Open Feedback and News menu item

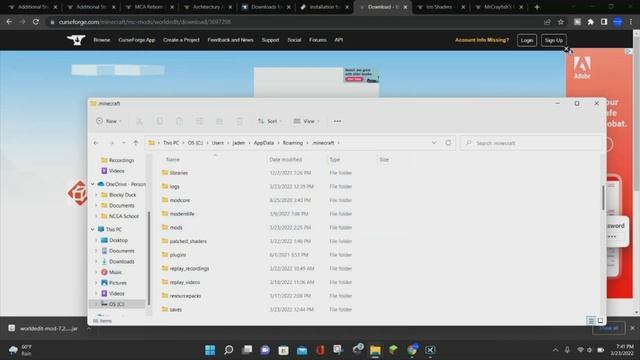[x=230, y=40]
